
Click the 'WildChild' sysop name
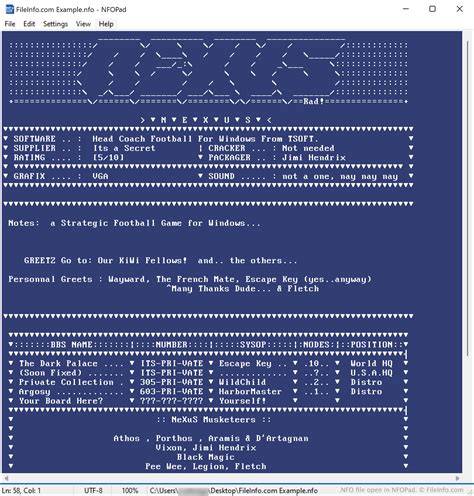[242, 382]
